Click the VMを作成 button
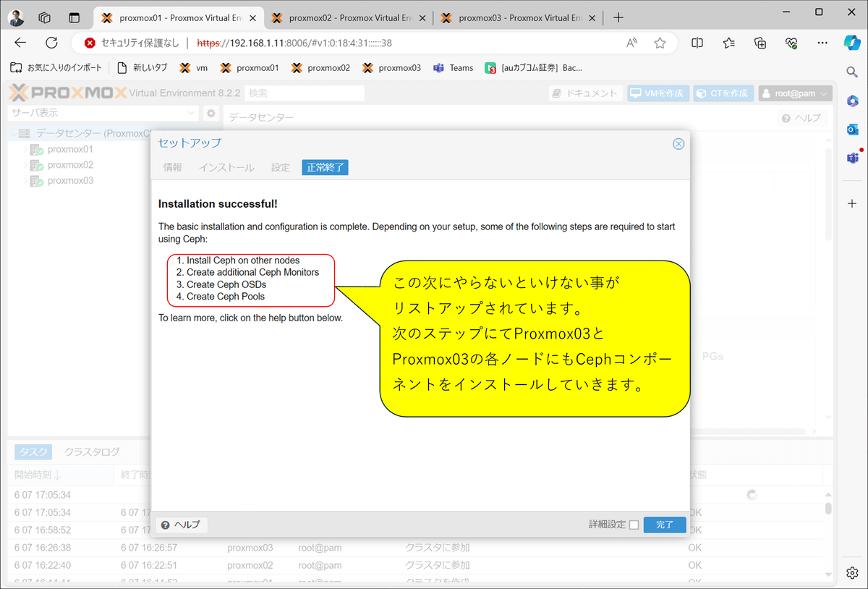 (658, 93)
